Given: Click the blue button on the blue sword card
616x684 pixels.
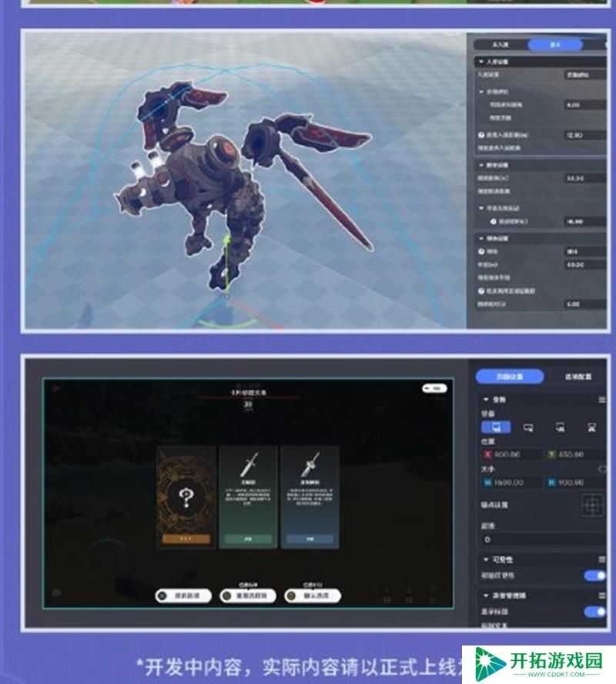Looking at the screenshot, I should coord(310,539).
